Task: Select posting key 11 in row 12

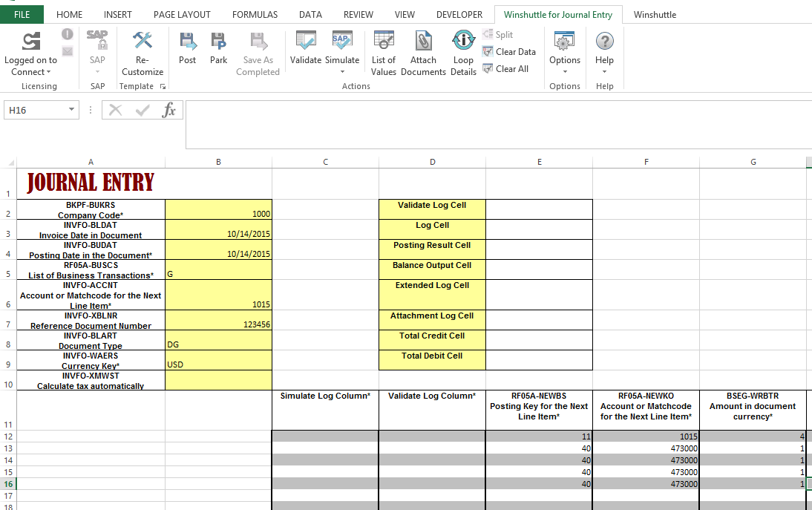Action: [539, 437]
